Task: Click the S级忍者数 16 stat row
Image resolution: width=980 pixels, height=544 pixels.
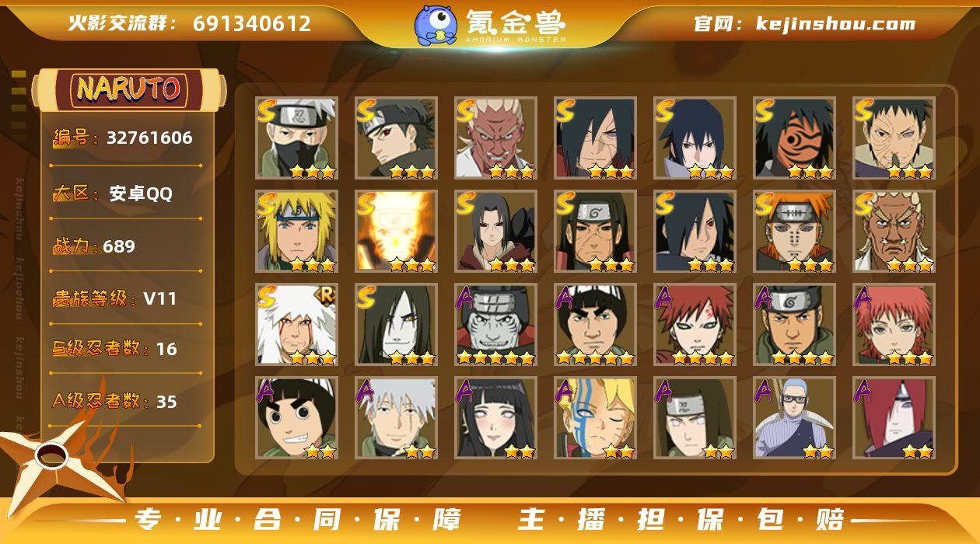Action: click(124, 348)
